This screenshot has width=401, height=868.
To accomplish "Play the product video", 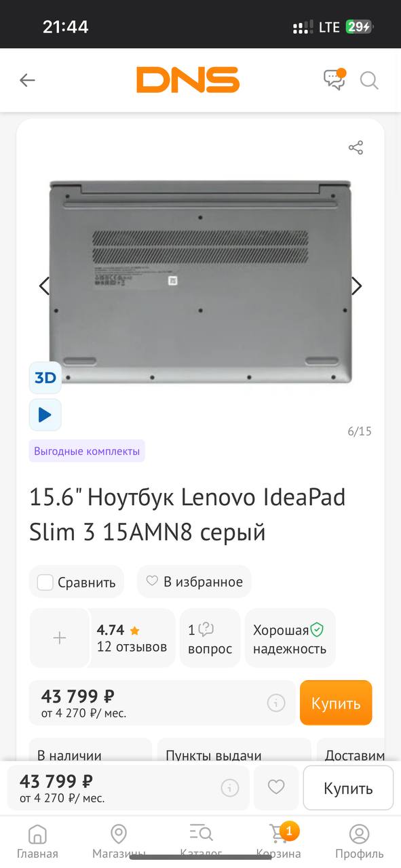I will coord(45,414).
